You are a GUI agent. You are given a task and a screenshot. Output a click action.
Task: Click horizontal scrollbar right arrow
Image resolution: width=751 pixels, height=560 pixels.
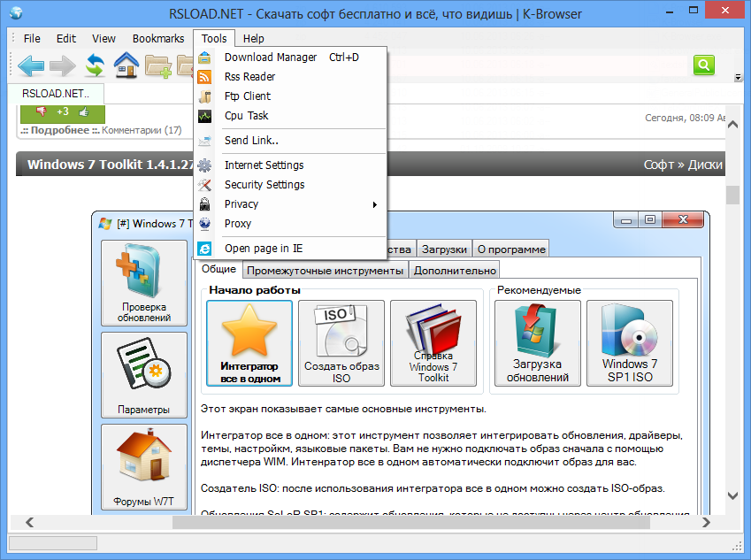[x=706, y=522]
